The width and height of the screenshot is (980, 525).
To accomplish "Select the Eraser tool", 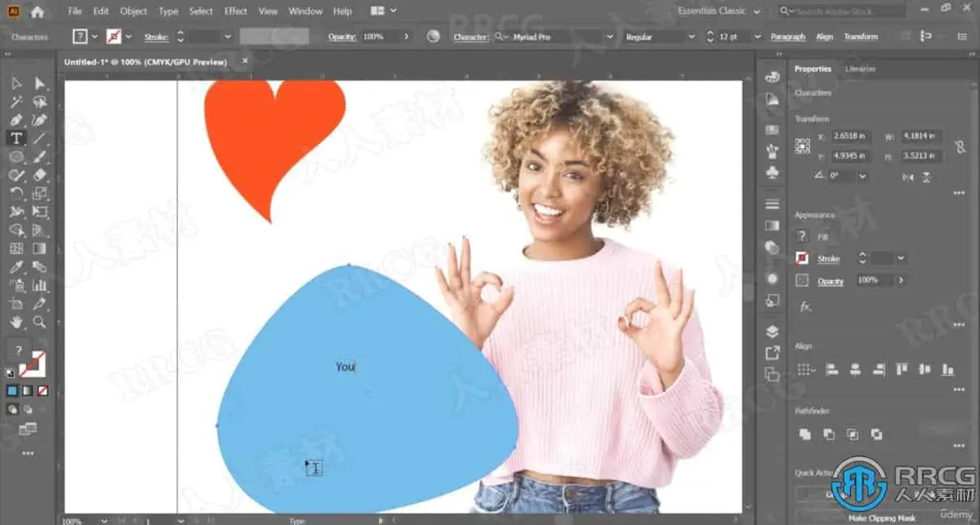I will pyautogui.click(x=39, y=175).
